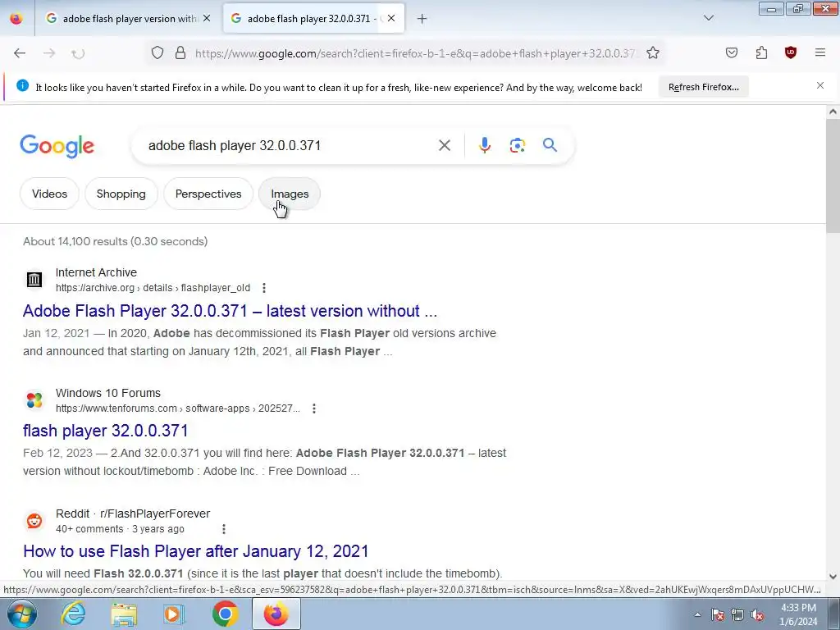This screenshot has height=630, width=840.
Task: Open more options for Internet Archive result
Action: [x=263, y=288]
